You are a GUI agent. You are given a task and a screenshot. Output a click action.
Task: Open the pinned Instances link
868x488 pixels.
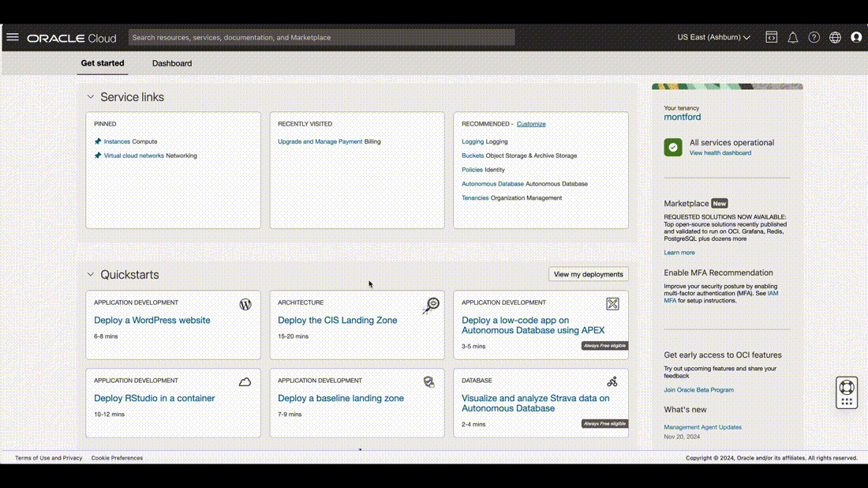click(x=117, y=141)
